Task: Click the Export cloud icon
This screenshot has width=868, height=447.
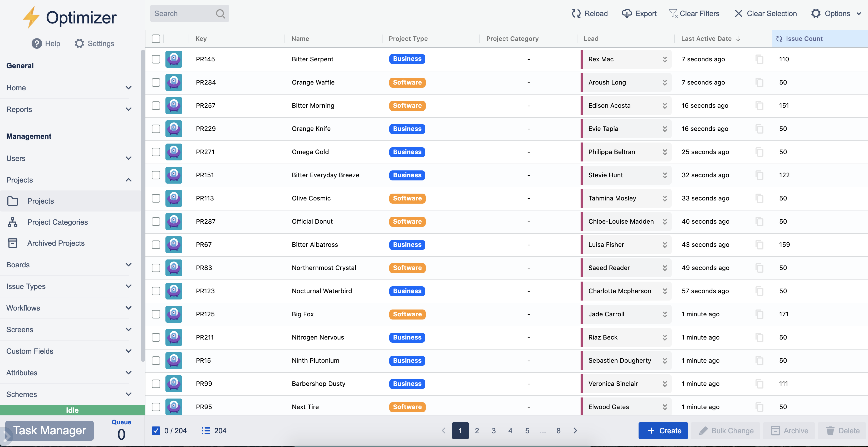Action: point(626,13)
